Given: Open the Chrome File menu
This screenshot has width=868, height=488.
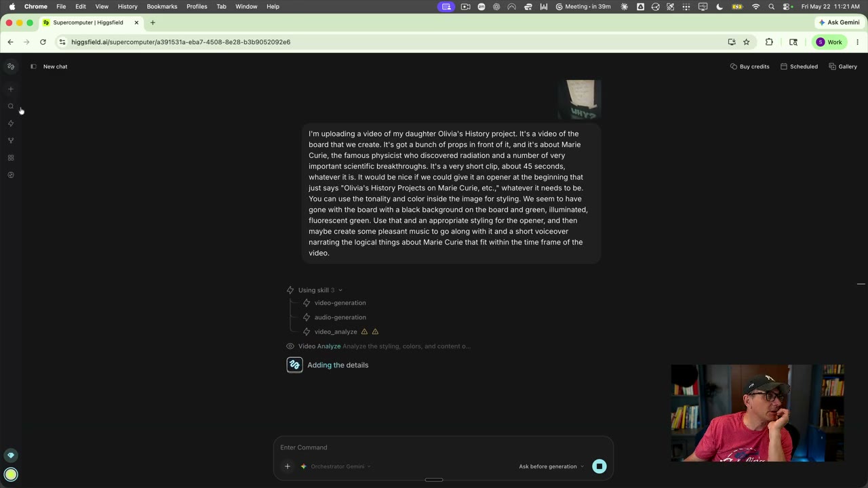Looking at the screenshot, I should 61,6.
